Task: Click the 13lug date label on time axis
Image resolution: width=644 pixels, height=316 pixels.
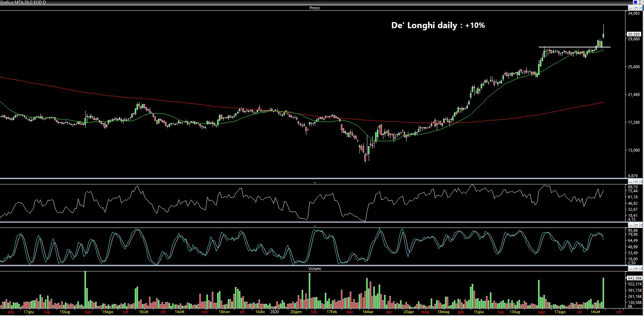Action: (515, 312)
